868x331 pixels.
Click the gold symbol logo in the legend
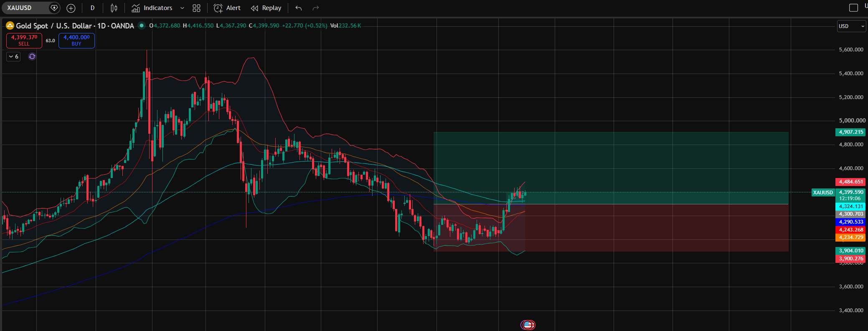(10, 25)
